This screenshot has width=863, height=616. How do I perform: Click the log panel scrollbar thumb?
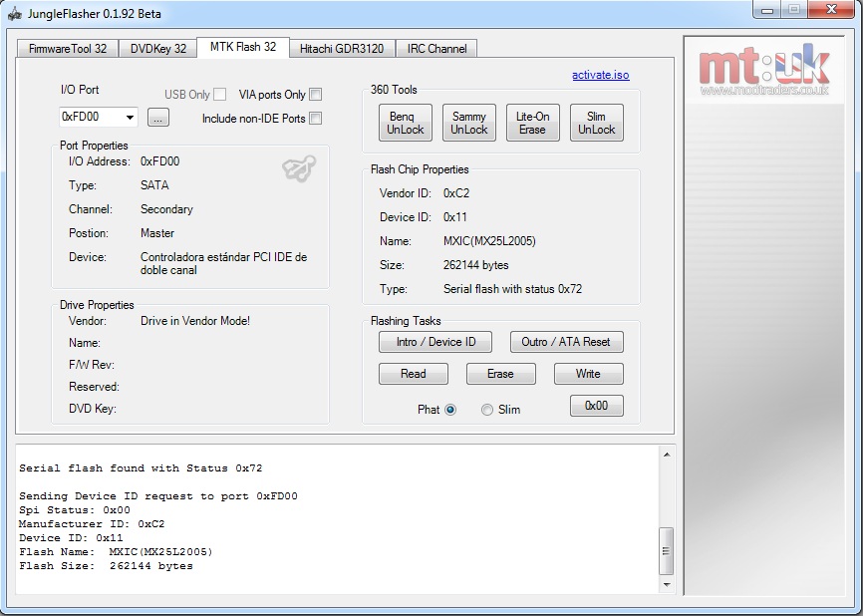667,551
